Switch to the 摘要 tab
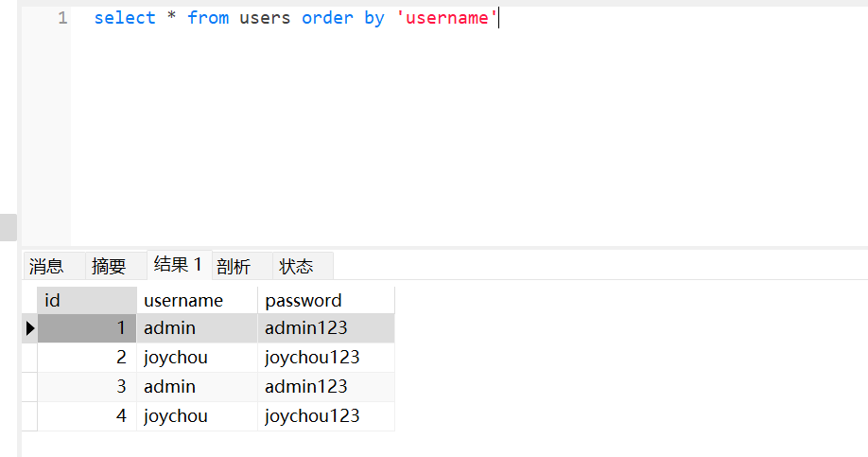The width and height of the screenshot is (868, 457). [109, 266]
